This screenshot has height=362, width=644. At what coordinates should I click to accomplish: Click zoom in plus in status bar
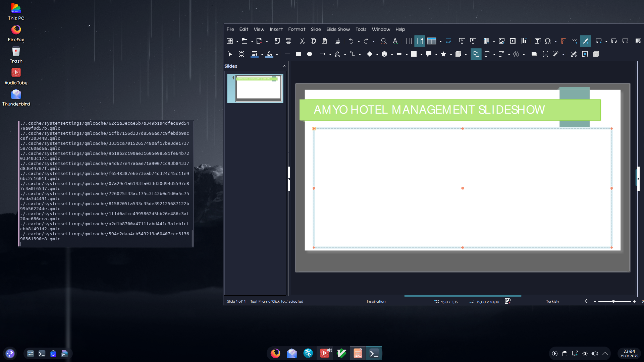click(634, 301)
